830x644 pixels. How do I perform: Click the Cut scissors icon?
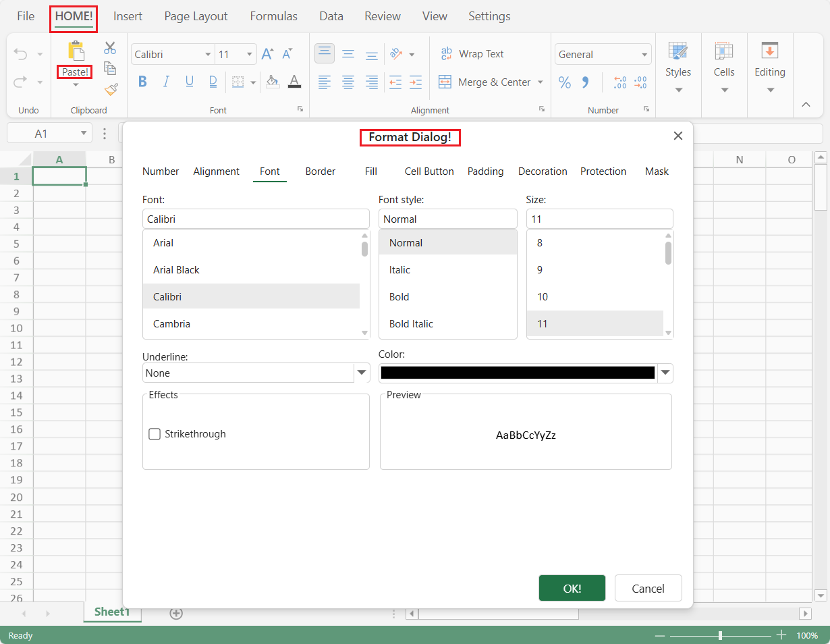click(110, 48)
